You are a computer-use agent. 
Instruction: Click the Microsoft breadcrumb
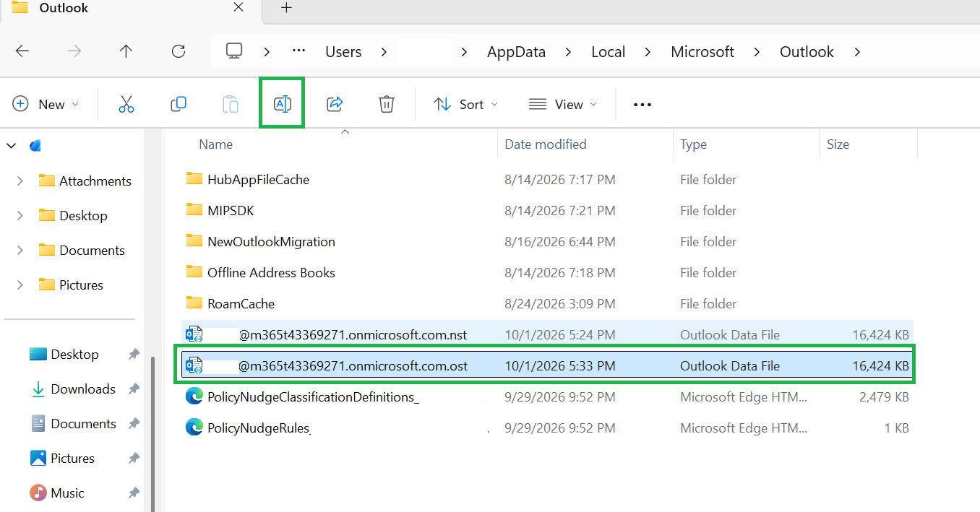tap(702, 52)
